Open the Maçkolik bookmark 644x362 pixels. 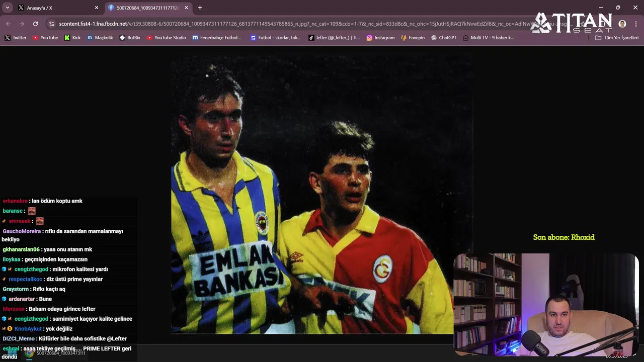click(x=100, y=38)
